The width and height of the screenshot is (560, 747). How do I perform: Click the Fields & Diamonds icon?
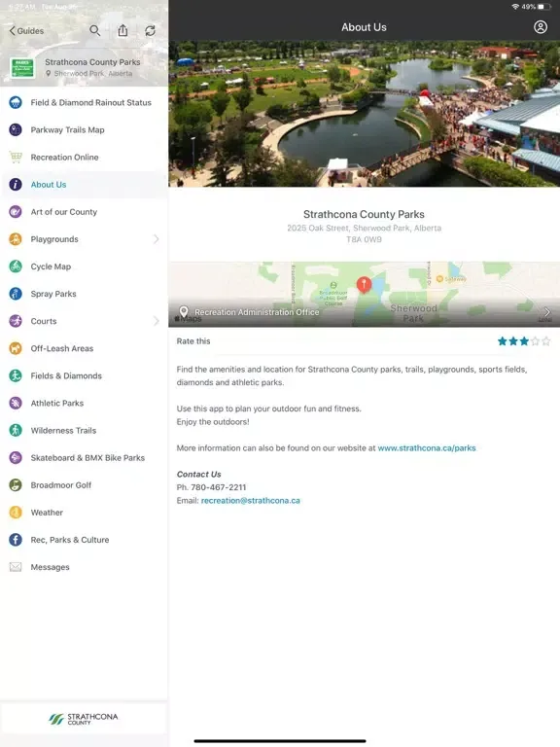pos(16,375)
